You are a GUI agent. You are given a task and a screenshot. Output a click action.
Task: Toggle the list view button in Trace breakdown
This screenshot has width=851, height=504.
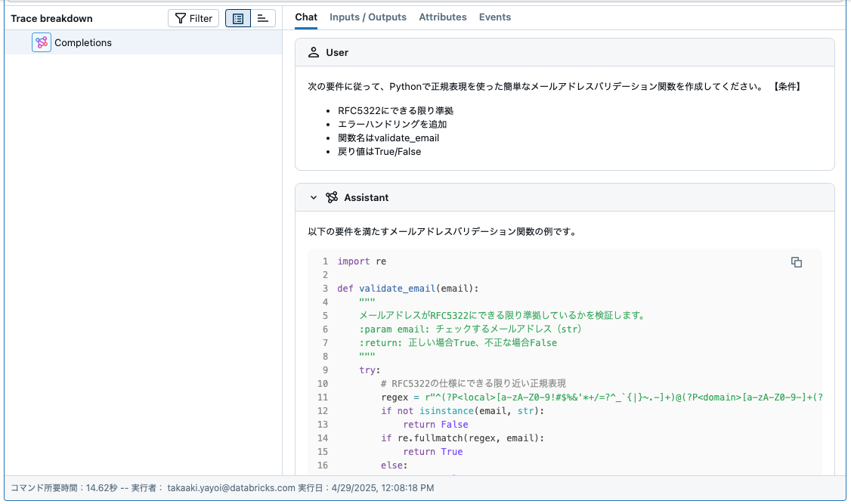(238, 18)
